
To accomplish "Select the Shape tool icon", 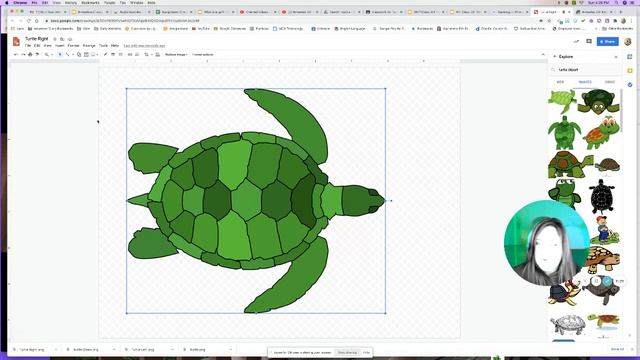I will (x=79, y=54).
